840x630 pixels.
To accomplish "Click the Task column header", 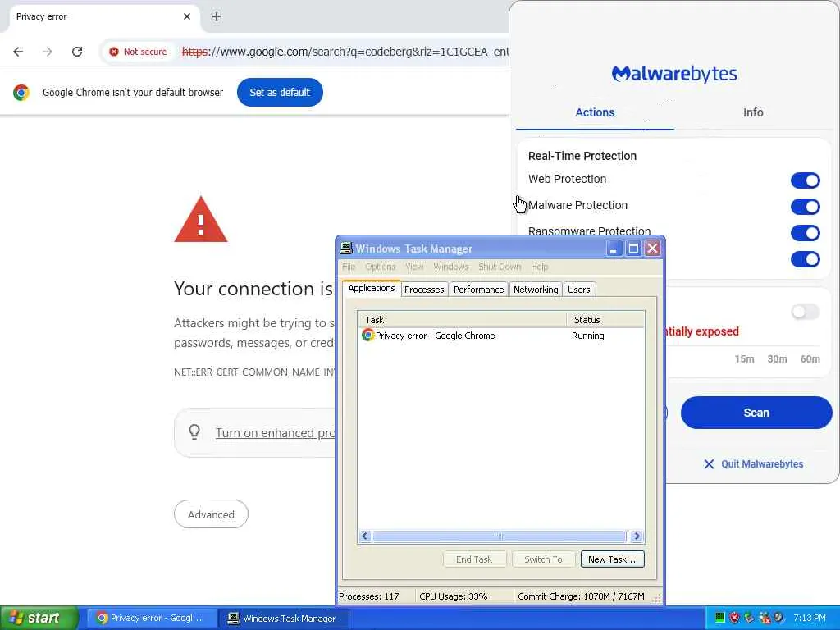I will [x=462, y=320].
